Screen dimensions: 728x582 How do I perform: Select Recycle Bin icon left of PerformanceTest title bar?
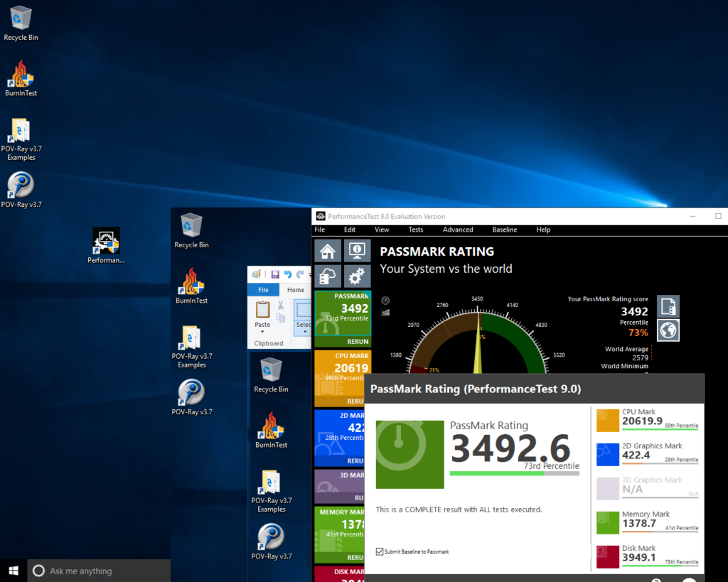pos(191,231)
